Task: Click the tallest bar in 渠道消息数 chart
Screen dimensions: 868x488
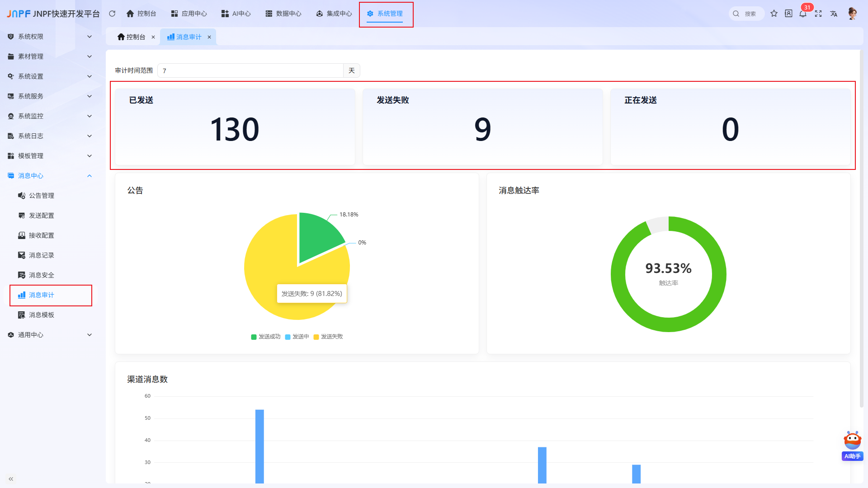Action: [x=259, y=446]
